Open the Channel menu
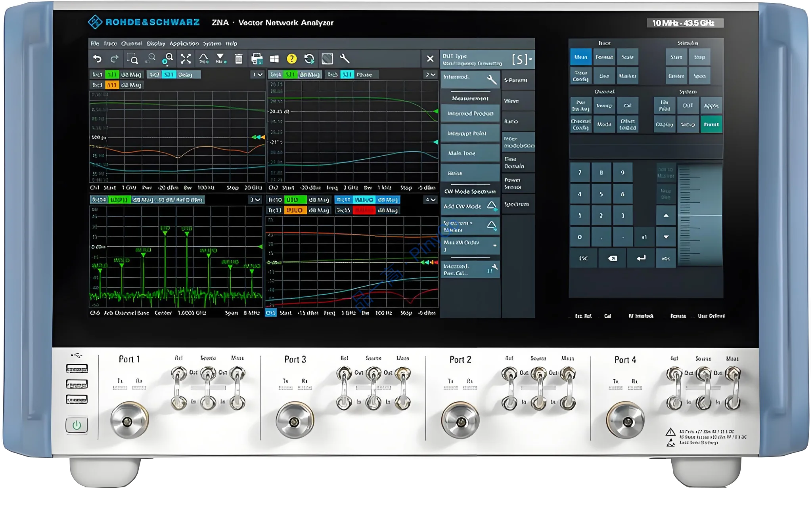Viewport: 812px width, 527px height. pyautogui.click(x=132, y=44)
